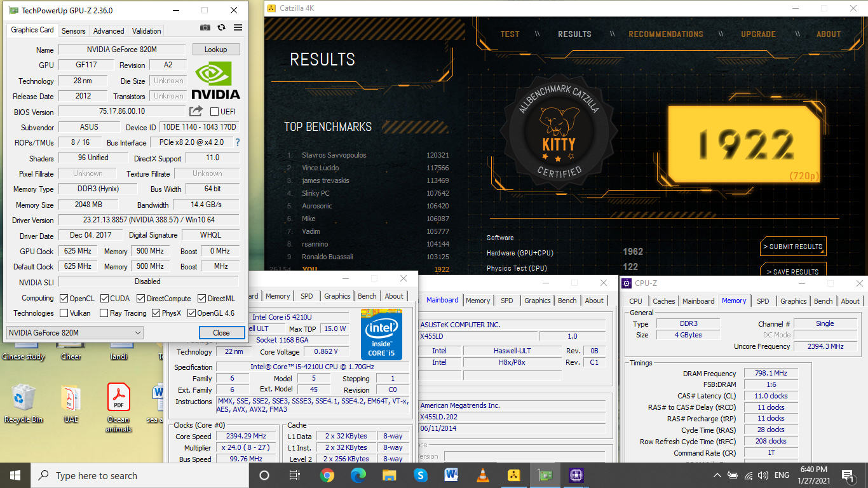The height and width of the screenshot is (488, 868).
Task: Toggle UEFI checkbox in GPU-Z
Action: (x=215, y=112)
